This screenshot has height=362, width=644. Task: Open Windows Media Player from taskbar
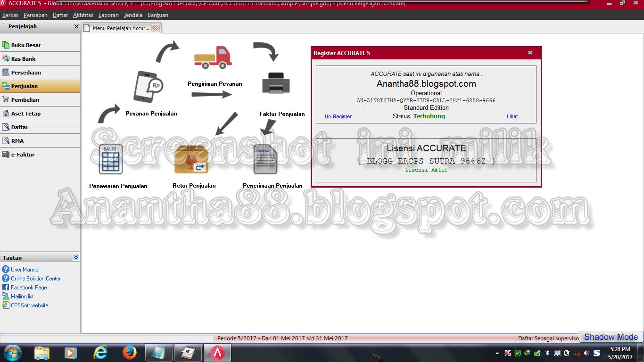[x=70, y=353]
